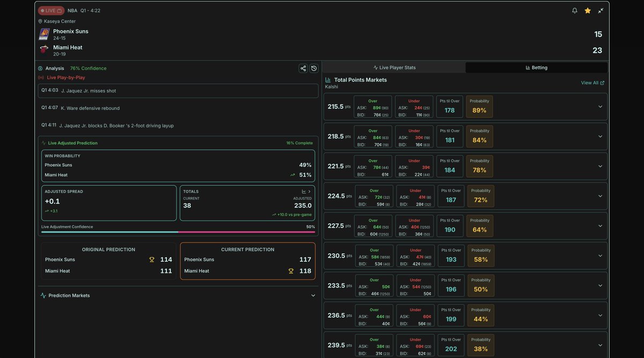644x358 pixels.
Task: Click the 89% Probability box
Action: click(480, 107)
